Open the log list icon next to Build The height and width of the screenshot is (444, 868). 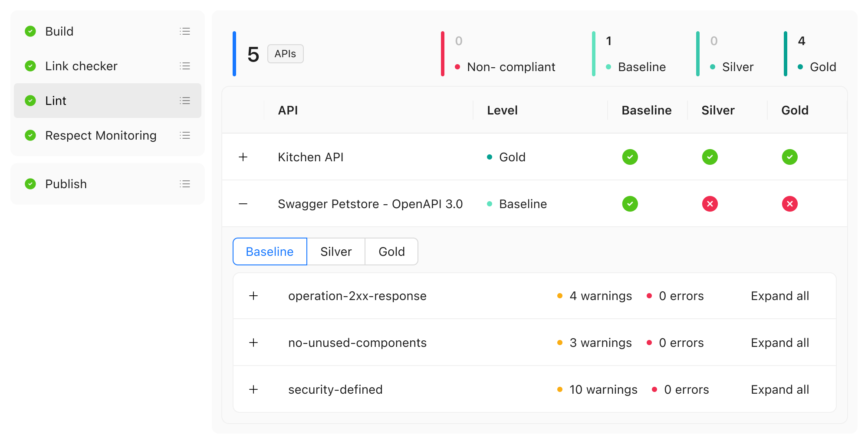(x=185, y=31)
